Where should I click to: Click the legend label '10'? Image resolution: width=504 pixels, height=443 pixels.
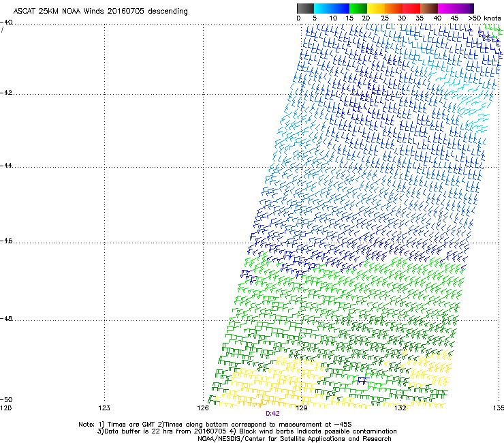click(x=333, y=18)
